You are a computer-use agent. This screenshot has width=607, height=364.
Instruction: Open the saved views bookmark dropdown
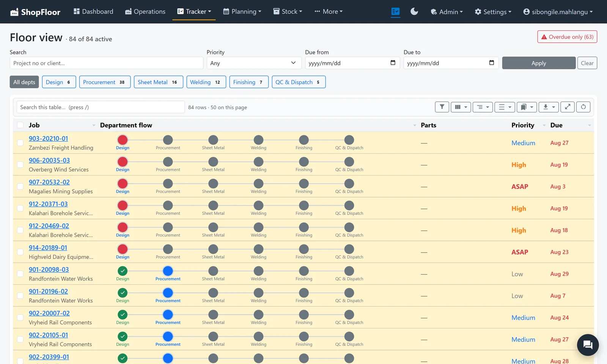527,107
